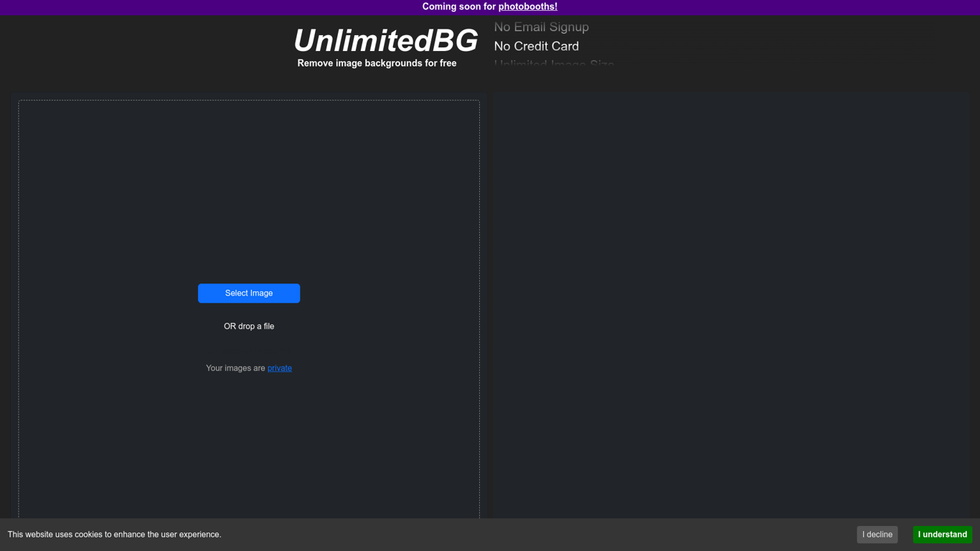Click the 'Coming soon for' banner text

(458, 6)
